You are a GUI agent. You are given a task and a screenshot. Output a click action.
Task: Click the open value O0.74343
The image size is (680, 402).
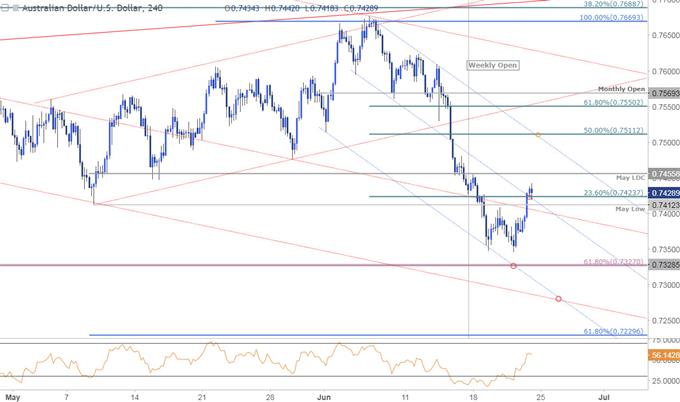[x=243, y=8]
